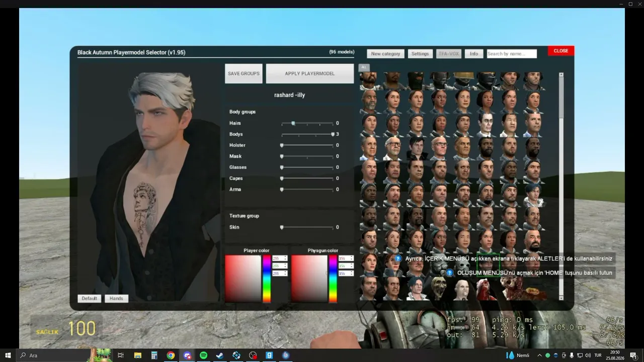Adjust the Glasses slider
Screen dimensions: 644x362
(307, 167)
